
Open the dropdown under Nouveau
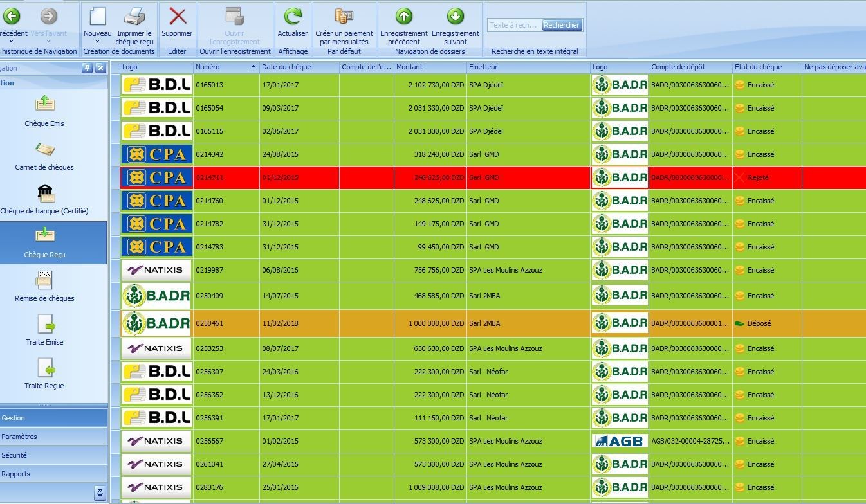(97, 42)
